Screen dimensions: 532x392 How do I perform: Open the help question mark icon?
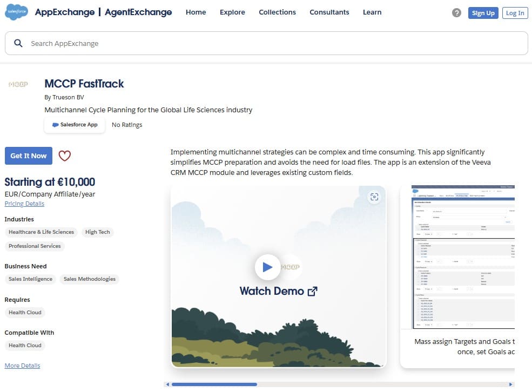click(456, 13)
